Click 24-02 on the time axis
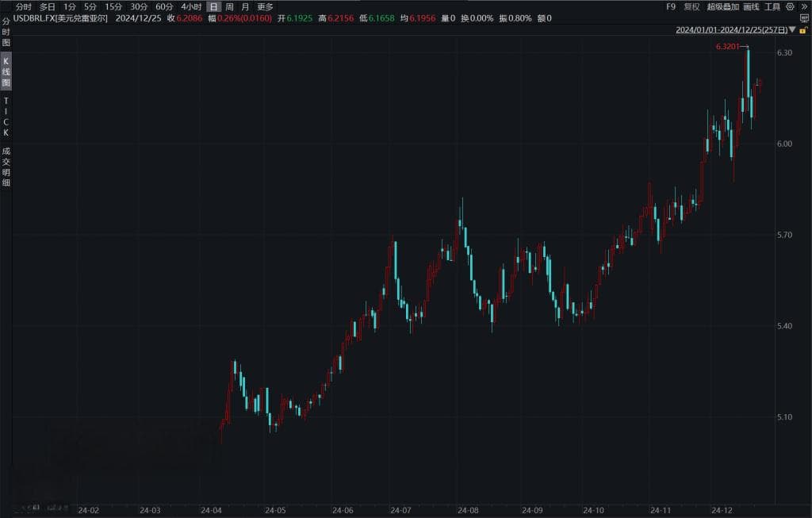This screenshot has width=812, height=518. tap(89, 510)
